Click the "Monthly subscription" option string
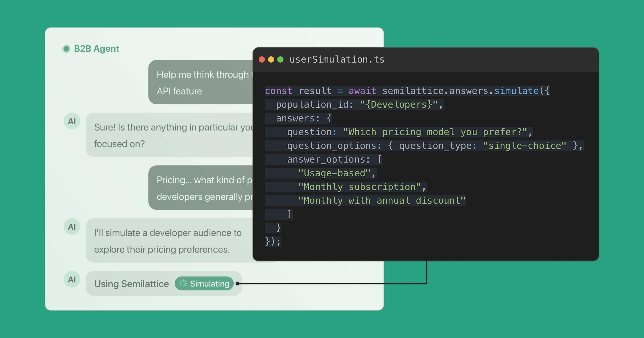This screenshot has width=644, height=338. point(360,187)
